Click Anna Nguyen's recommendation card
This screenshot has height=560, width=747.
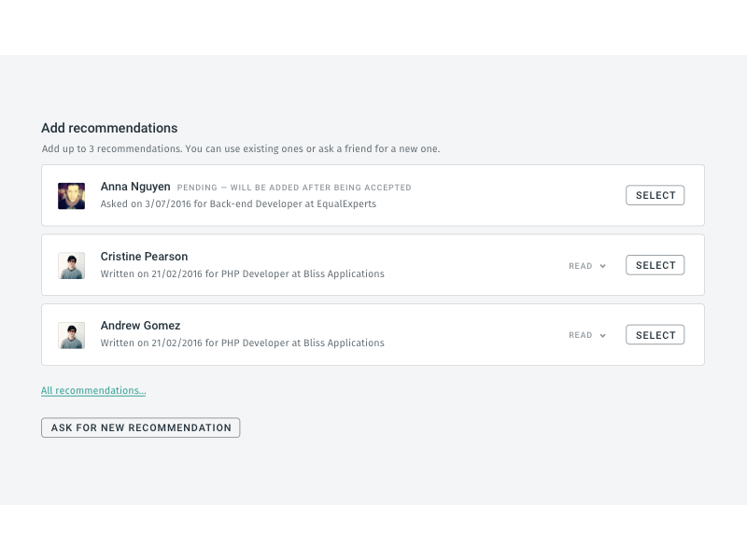[x=373, y=195]
